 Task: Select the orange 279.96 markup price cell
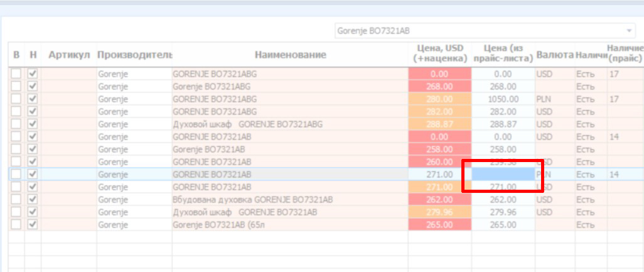[440, 212]
